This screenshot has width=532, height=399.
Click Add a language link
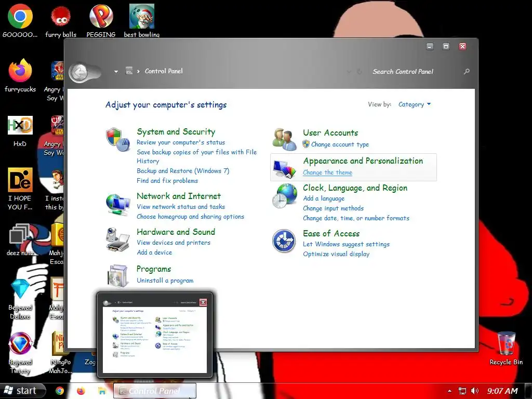(324, 198)
